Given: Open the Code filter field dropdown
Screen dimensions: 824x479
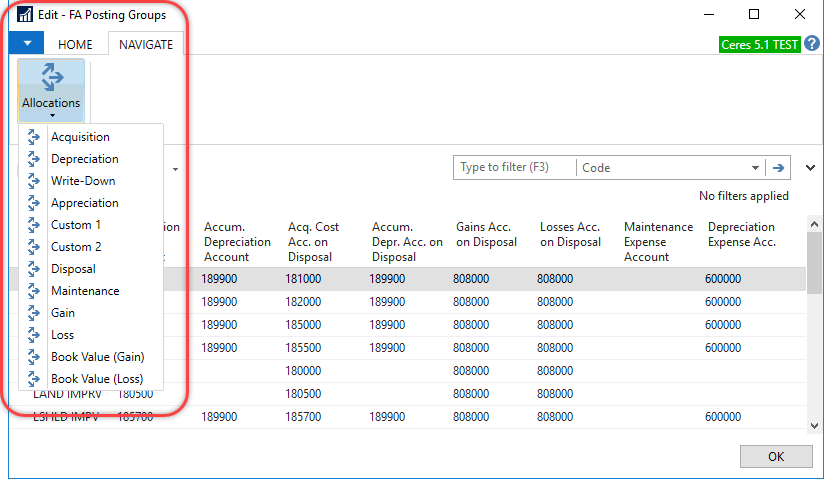Looking at the screenshot, I should [x=753, y=168].
